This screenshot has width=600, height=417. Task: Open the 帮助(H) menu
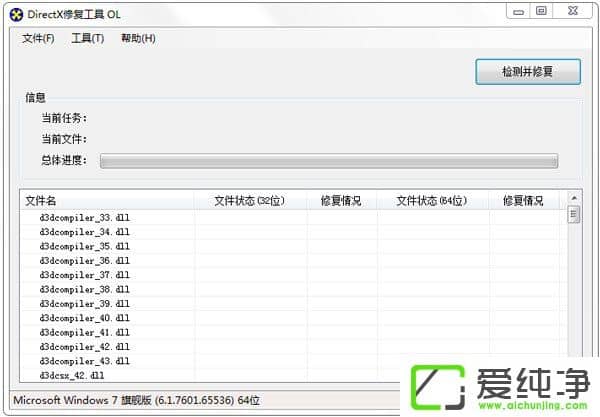click(138, 38)
